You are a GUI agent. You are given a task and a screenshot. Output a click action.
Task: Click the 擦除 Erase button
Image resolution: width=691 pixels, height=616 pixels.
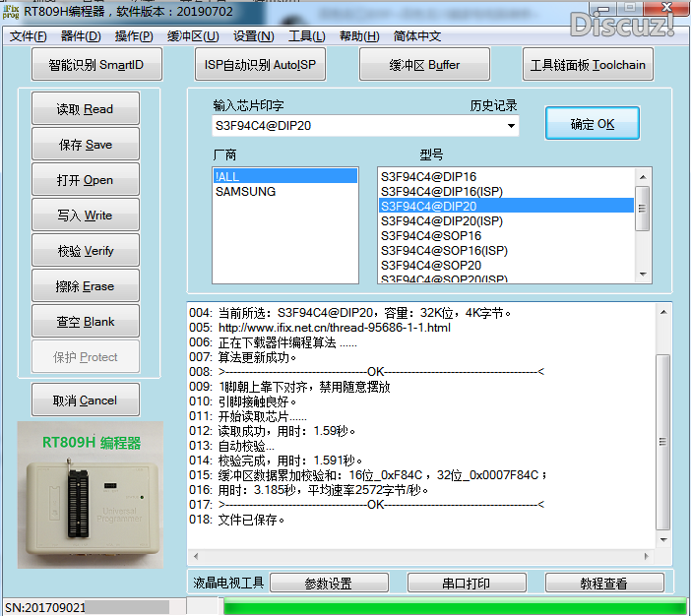click(x=86, y=286)
